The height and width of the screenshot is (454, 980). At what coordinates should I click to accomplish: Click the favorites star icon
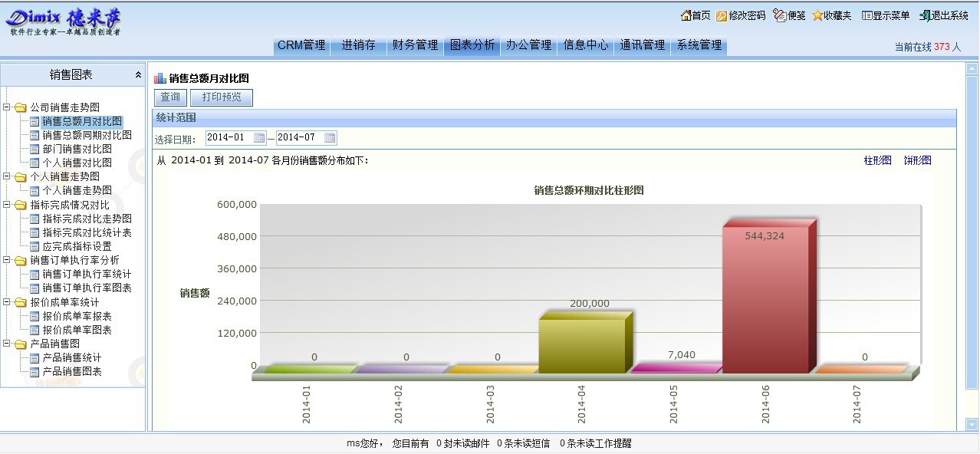[817, 15]
